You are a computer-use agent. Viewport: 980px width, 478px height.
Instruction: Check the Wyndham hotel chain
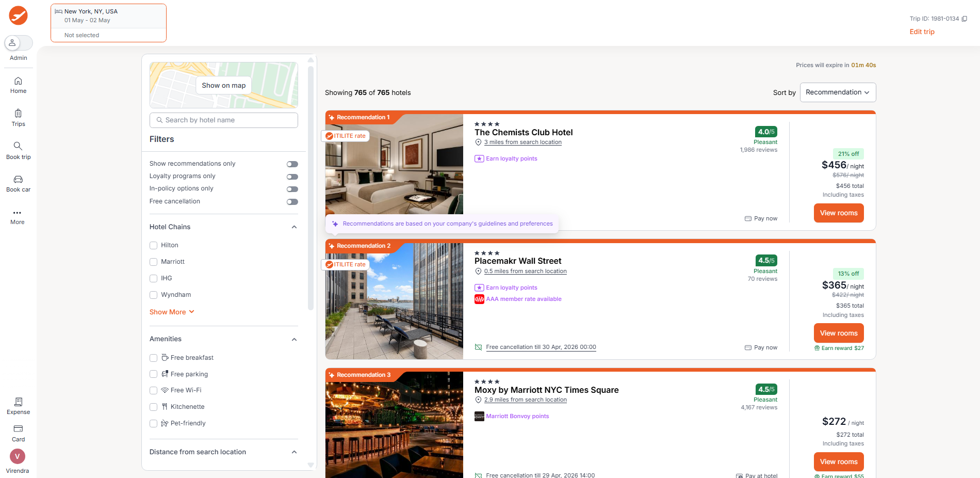coord(153,295)
